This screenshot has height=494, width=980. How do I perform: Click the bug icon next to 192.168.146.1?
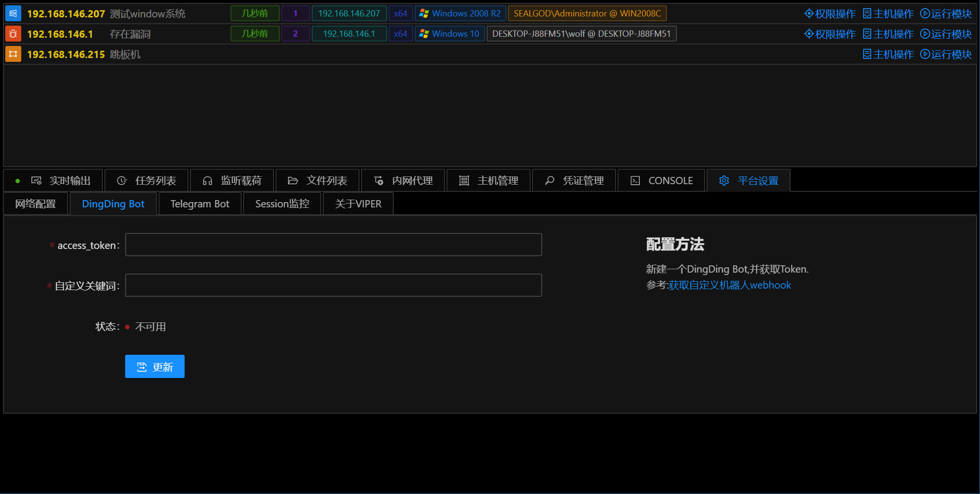[x=13, y=34]
